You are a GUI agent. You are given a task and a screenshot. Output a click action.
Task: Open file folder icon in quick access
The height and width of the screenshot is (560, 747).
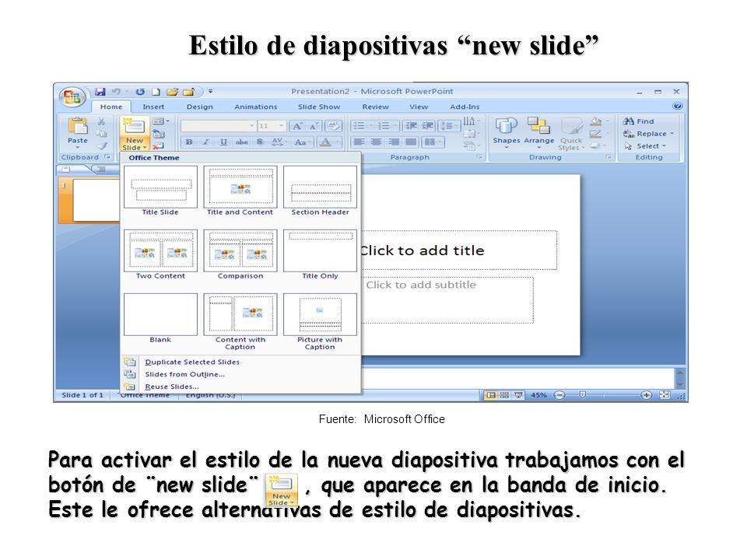coord(172,92)
